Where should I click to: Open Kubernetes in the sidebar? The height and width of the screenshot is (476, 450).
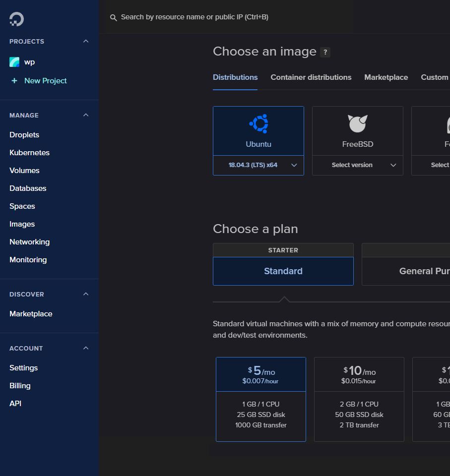tap(29, 153)
